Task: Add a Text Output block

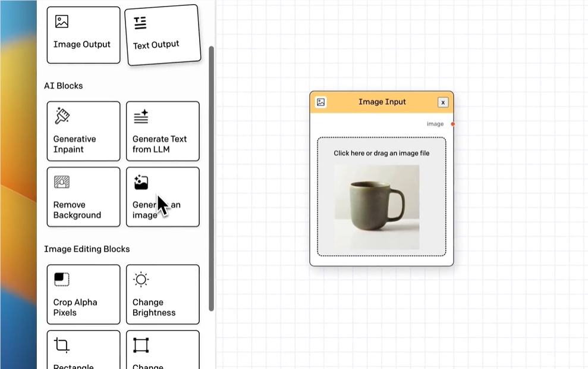Action: click(x=163, y=35)
